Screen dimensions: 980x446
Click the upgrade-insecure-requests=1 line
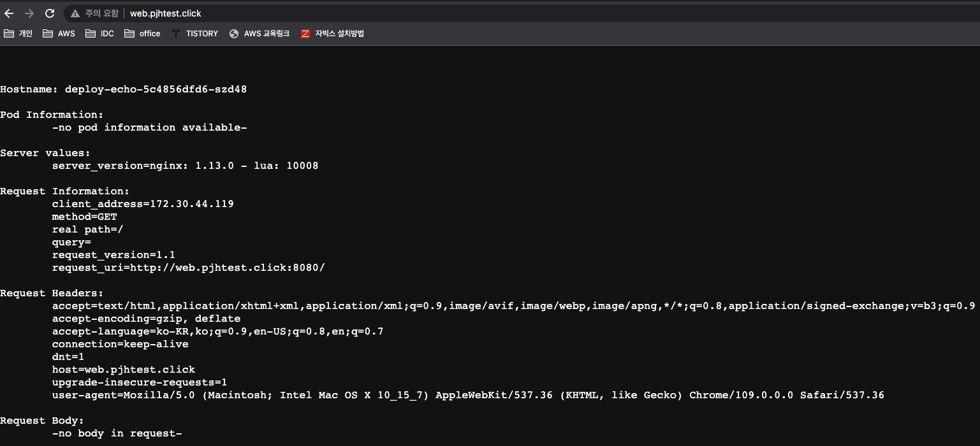pos(140,382)
